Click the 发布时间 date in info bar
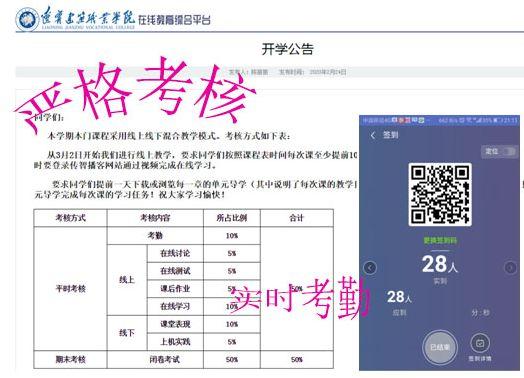Screen dimensions: 524x378 click(x=312, y=72)
